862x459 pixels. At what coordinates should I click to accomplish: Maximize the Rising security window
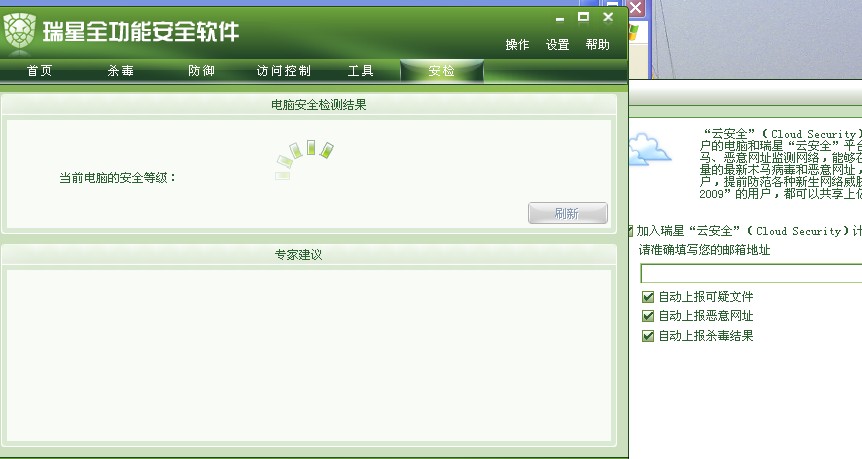pyautogui.click(x=583, y=17)
